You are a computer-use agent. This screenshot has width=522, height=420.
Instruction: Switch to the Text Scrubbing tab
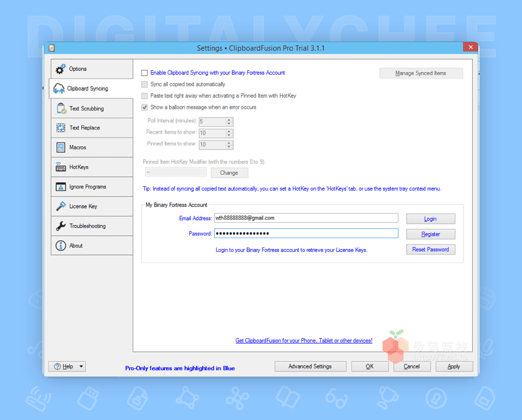(92, 108)
